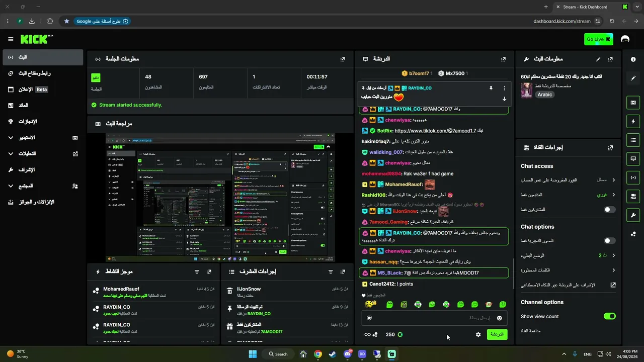Pick the waving sad face emote

click(x=371, y=304)
